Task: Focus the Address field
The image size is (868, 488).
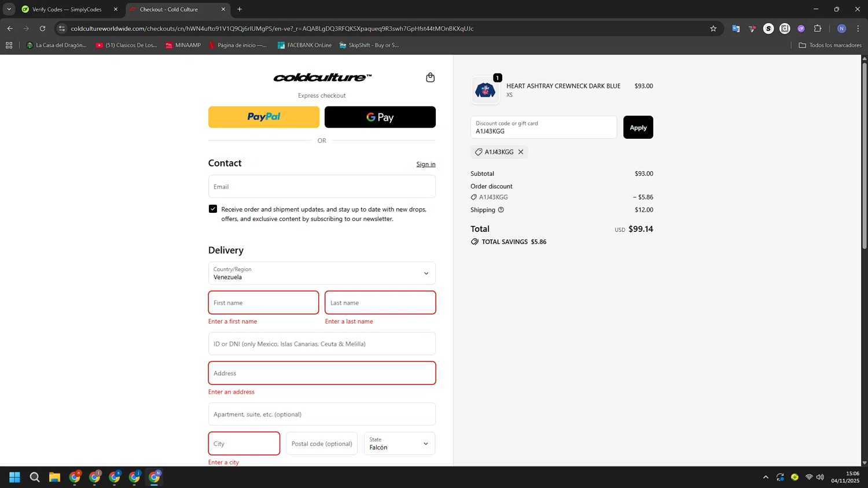Action: (322, 373)
